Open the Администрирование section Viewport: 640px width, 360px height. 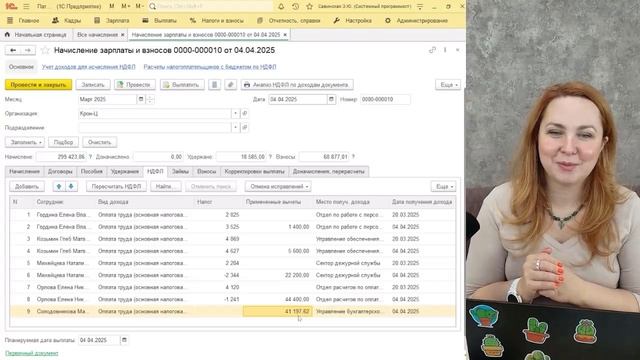click(x=416, y=20)
